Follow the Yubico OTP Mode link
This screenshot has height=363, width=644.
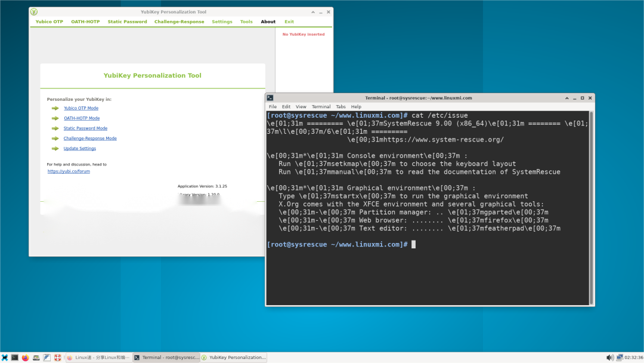pos(81,108)
